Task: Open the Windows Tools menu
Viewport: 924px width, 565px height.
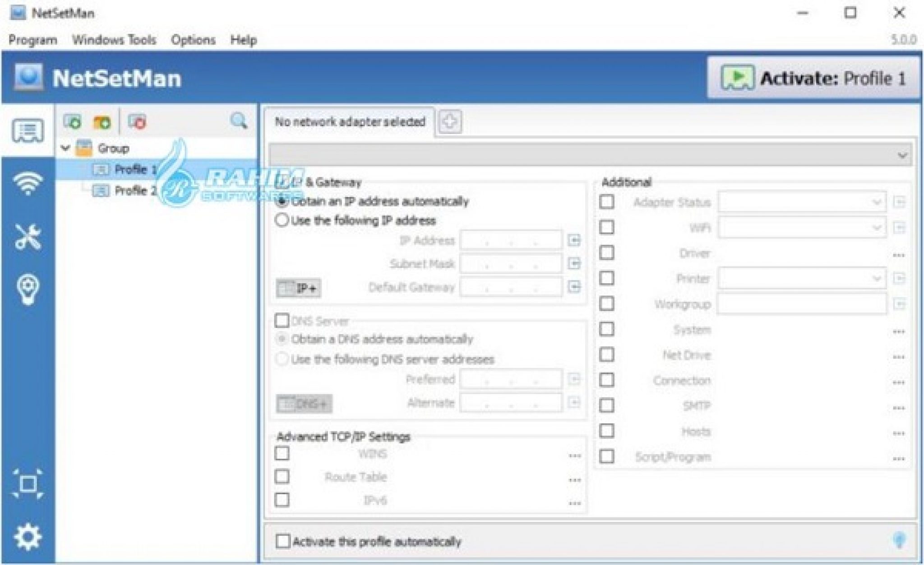Action: [114, 40]
